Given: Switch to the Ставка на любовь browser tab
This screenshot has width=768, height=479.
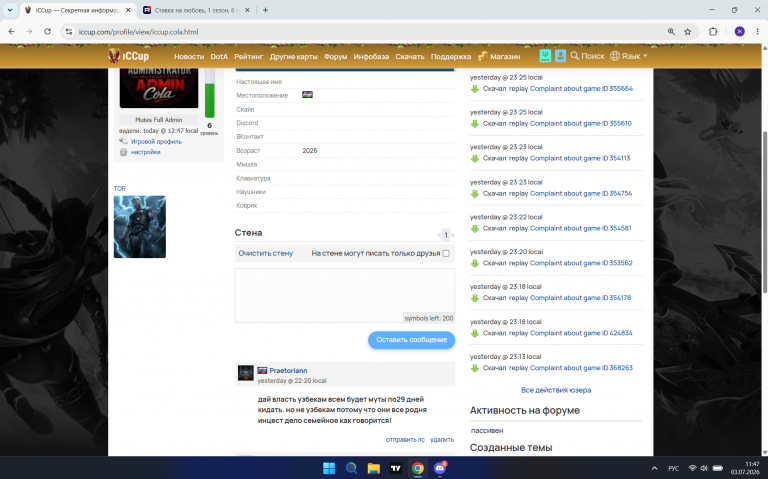Looking at the screenshot, I should click(196, 10).
